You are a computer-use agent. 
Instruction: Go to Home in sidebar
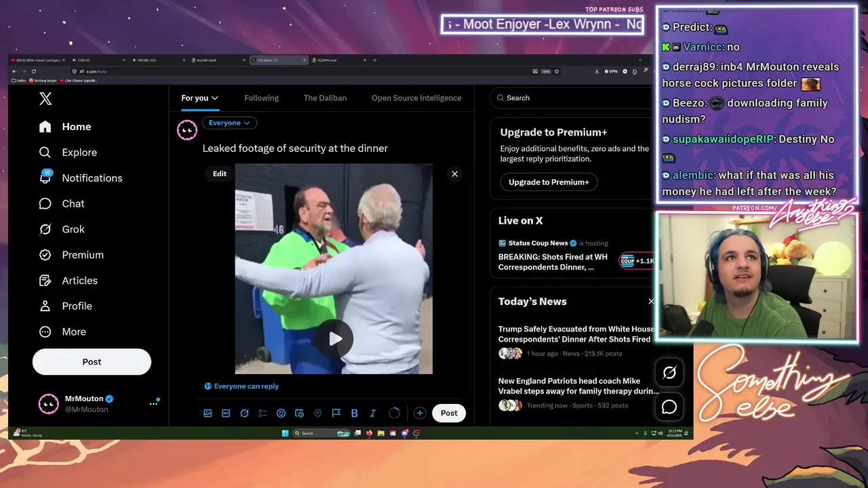point(66,127)
